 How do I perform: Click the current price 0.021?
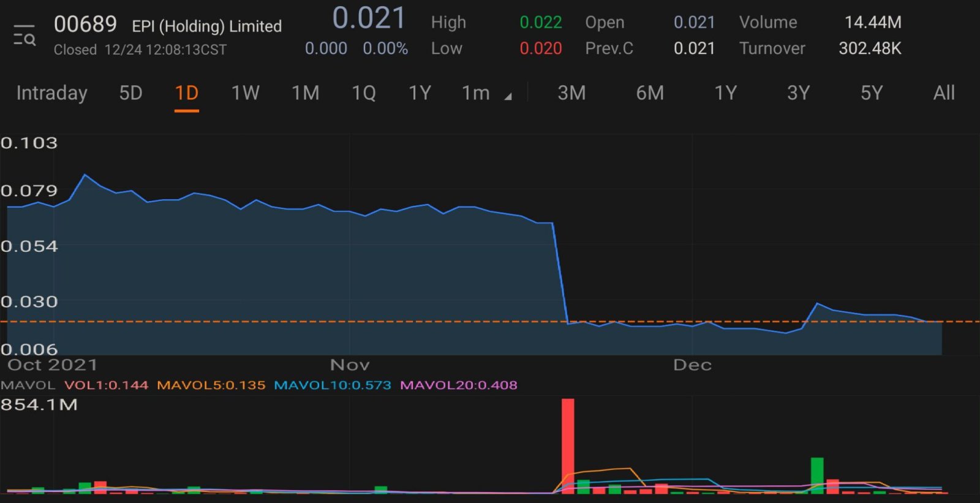[x=369, y=18]
